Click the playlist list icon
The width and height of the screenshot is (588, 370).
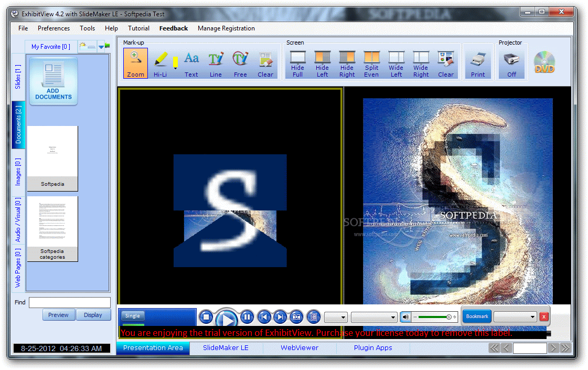tap(314, 317)
